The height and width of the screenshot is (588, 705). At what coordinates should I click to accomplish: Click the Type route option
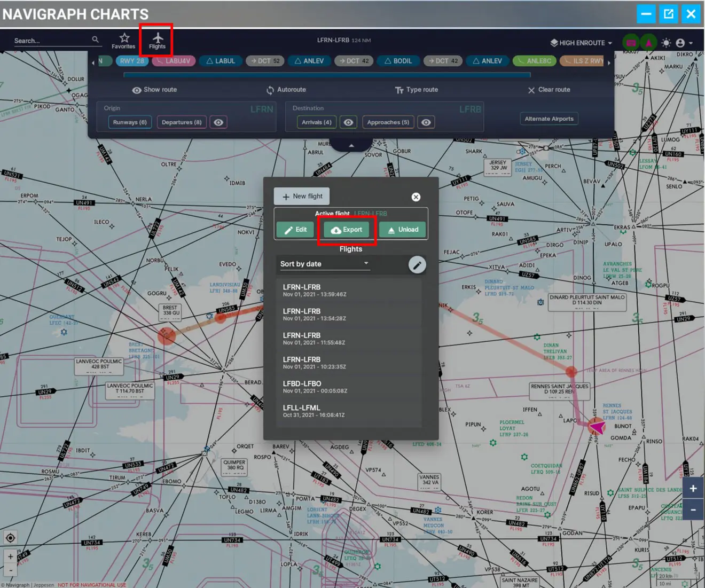point(417,90)
